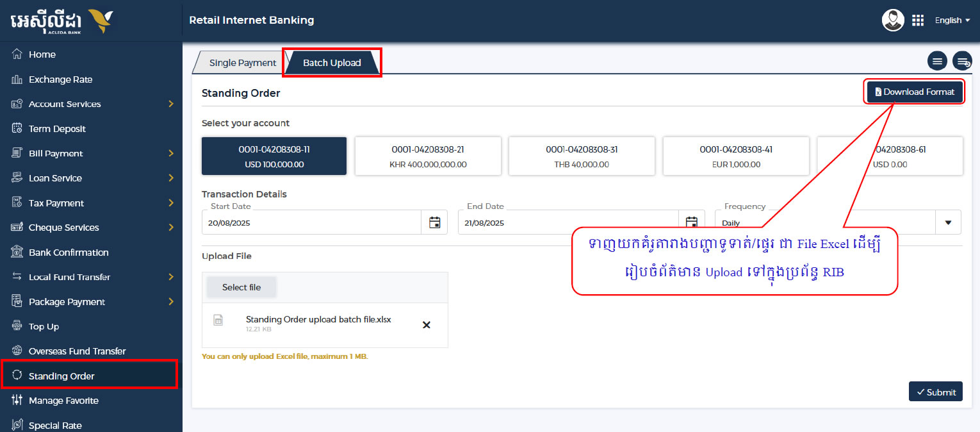This screenshot has height=432, width=980.
Task: Open the Start Date calendar picker
Action: tap(434, 223)
